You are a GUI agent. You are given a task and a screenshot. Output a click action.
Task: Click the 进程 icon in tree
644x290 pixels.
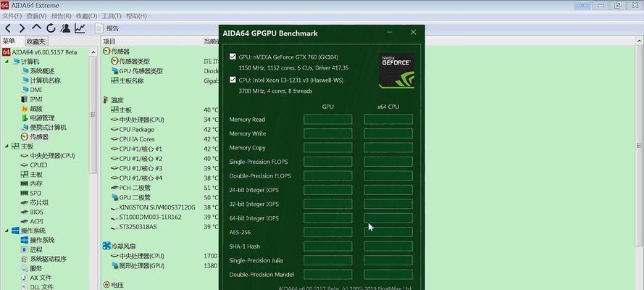tap(25, 249)
